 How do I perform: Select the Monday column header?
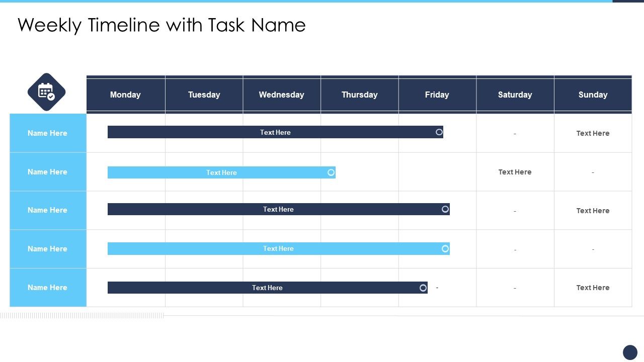[126, 95]
